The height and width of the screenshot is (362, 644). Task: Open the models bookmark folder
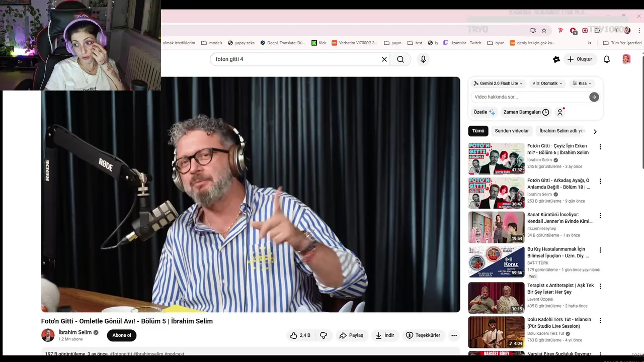[212, 43]
